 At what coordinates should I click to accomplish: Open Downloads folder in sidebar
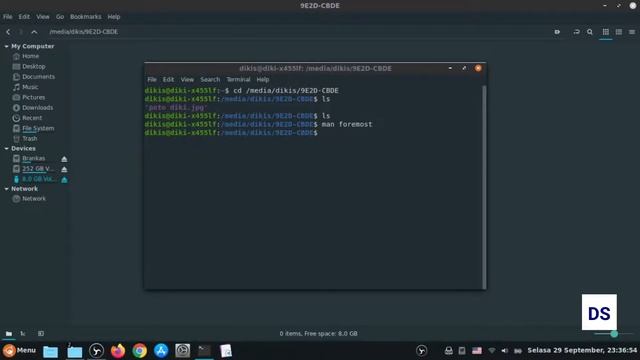[37, 108]
